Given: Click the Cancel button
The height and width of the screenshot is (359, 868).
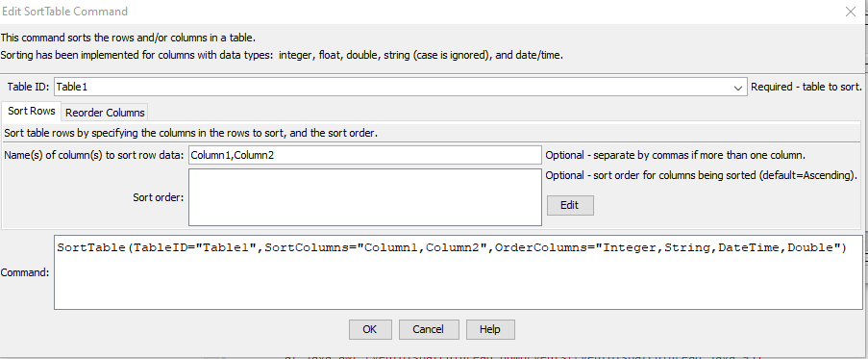Looking at the screenshot, I should click(428, 329).
